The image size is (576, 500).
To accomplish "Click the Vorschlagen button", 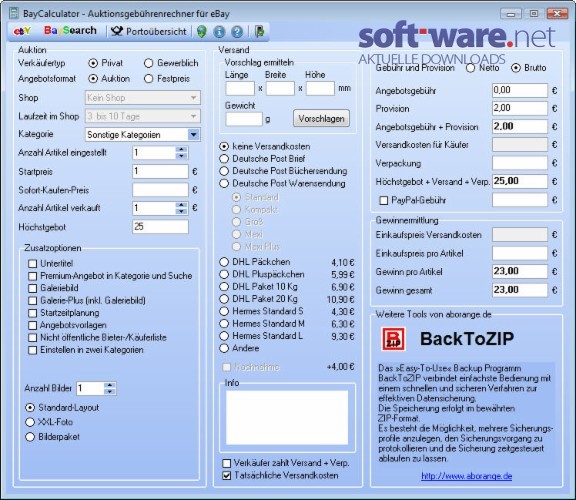I will pos(321,119).
